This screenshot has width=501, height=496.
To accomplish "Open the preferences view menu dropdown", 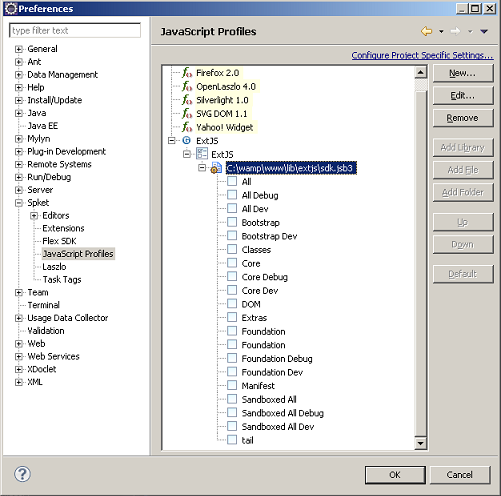I will (484, 32).
